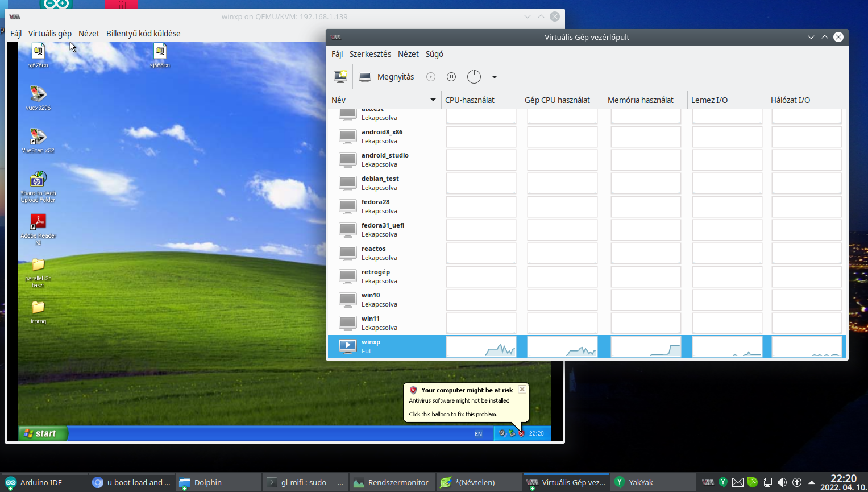Open the Virtuális gép menu
The width and height of the screenshot is (868, 492).
(x=50, y=34)
